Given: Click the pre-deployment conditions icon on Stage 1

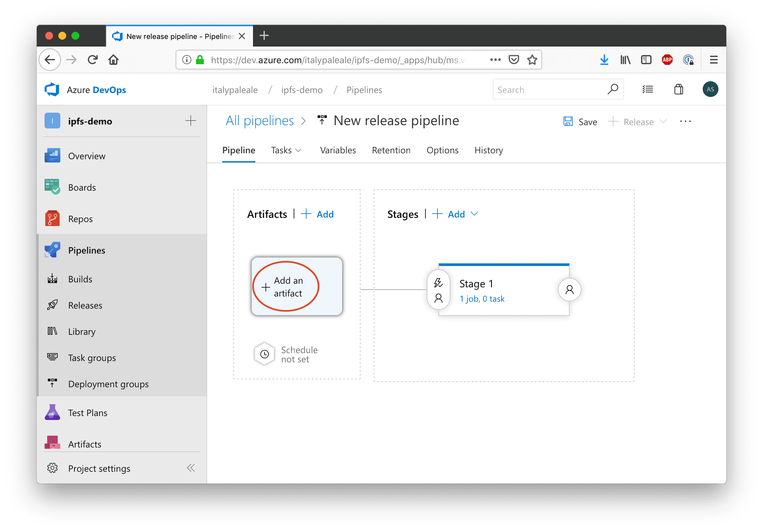Looking at the screenshot, I should [438, 290].
